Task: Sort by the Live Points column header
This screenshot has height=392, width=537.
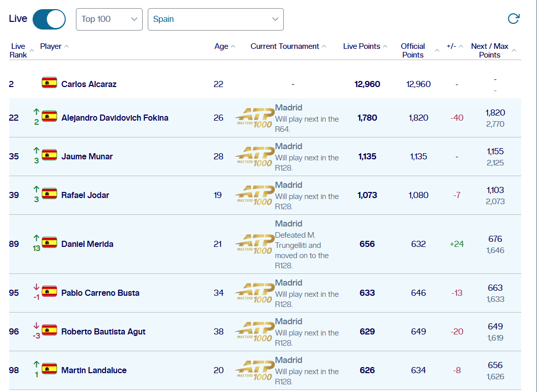Action: [363, 46]
